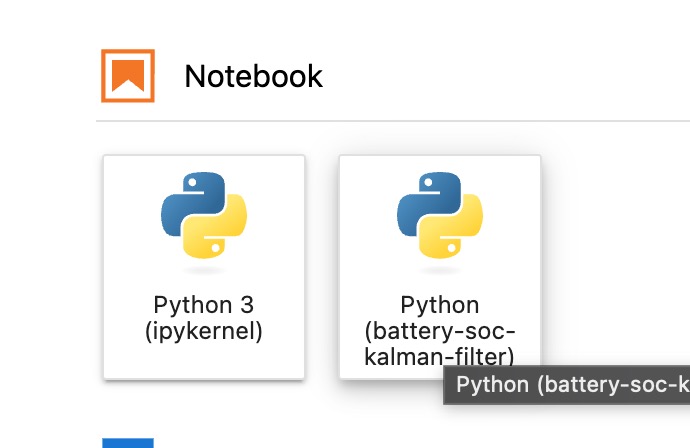This screenshot has height=448, width=690.
Task: Open a Python 3 (ipykernel) notebook
Action: [204, 267]
